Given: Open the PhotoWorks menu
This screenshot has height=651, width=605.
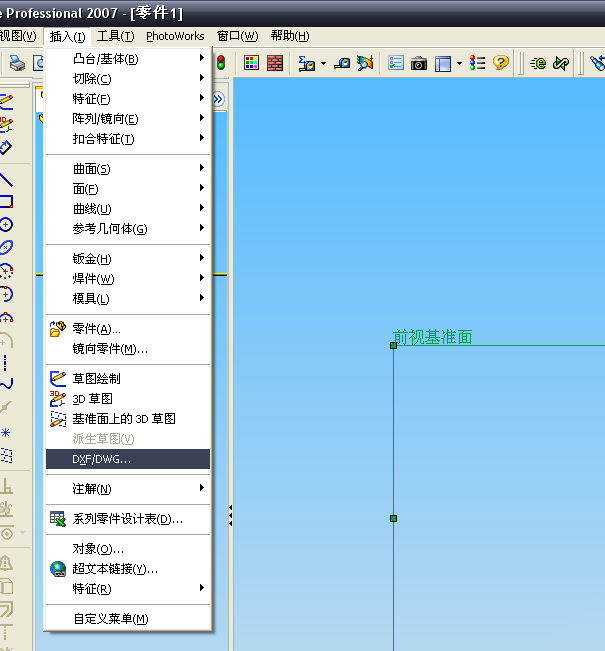Looking at the screenshot, I should 175,36.
